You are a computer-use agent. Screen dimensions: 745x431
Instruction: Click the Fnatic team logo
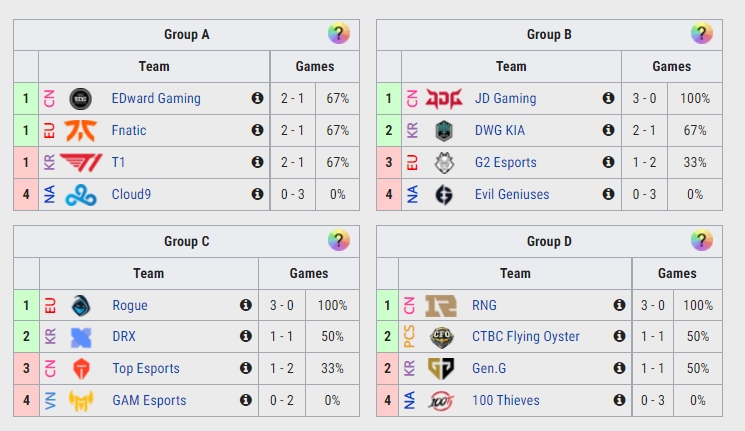tap(80, 130)
